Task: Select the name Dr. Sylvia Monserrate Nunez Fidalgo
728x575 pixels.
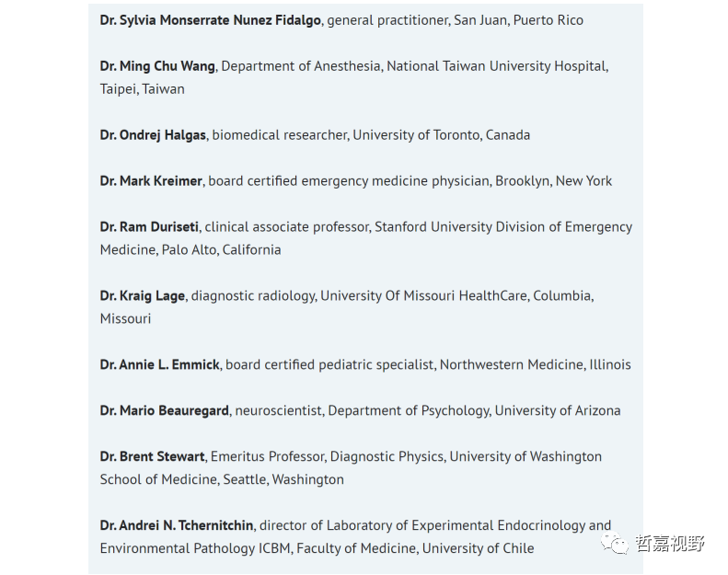Action: [211, 20]
